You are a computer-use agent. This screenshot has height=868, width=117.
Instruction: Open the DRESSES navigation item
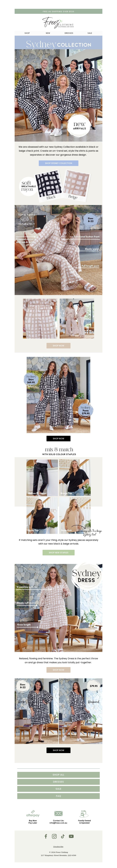[x=69, y=33]
